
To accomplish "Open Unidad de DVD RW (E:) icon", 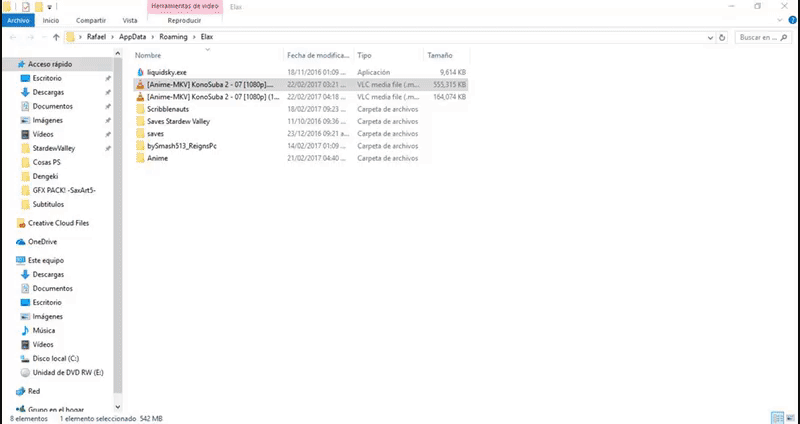I will point(25,372).
